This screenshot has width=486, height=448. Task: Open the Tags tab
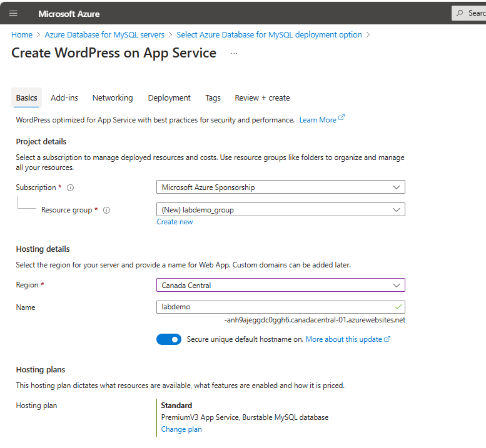pyautogui.click(x=213, y=98)
